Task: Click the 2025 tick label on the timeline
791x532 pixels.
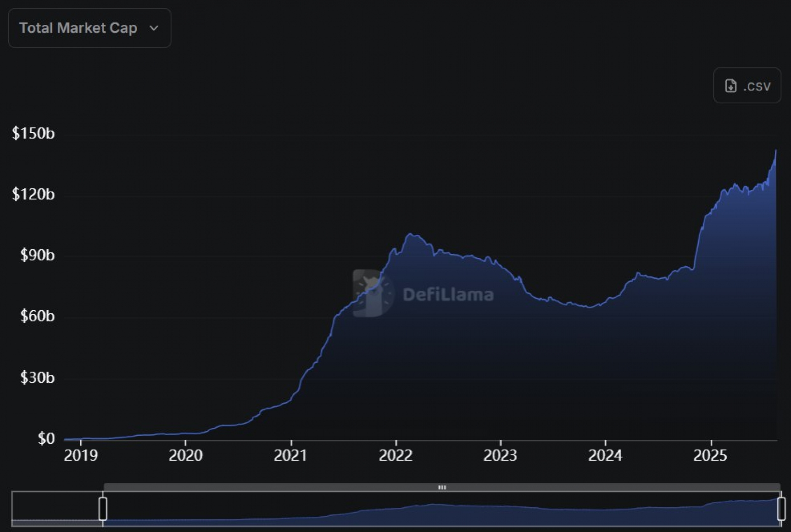Action: [x=710, y=455]
